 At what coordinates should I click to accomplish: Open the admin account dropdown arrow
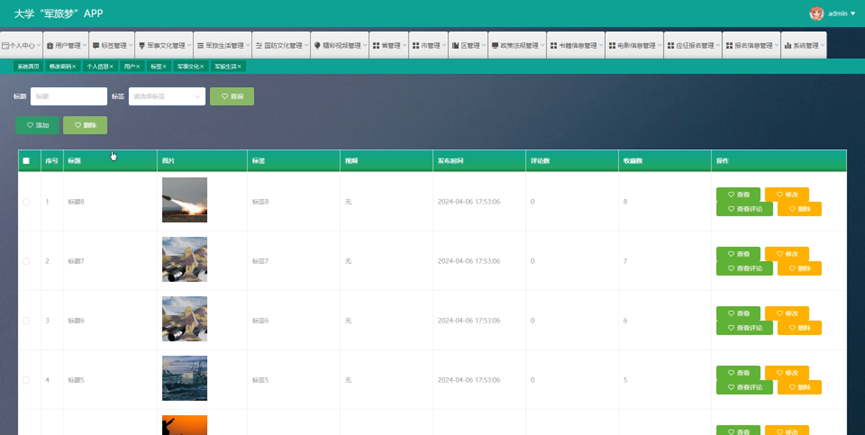coord(853,14)
